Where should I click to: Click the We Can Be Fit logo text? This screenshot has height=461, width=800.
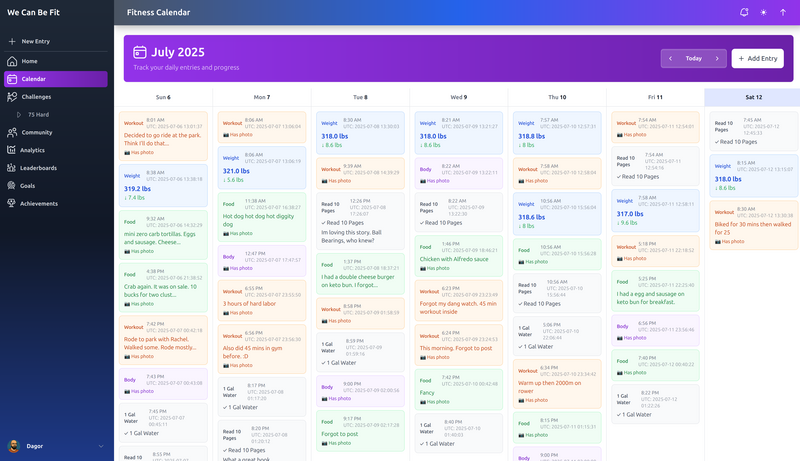34,12
